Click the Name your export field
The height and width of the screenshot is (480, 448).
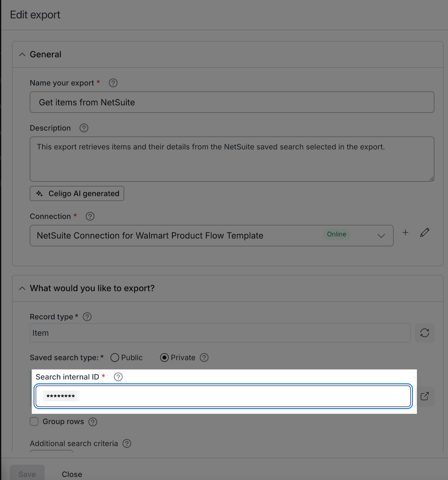point(232,102)
